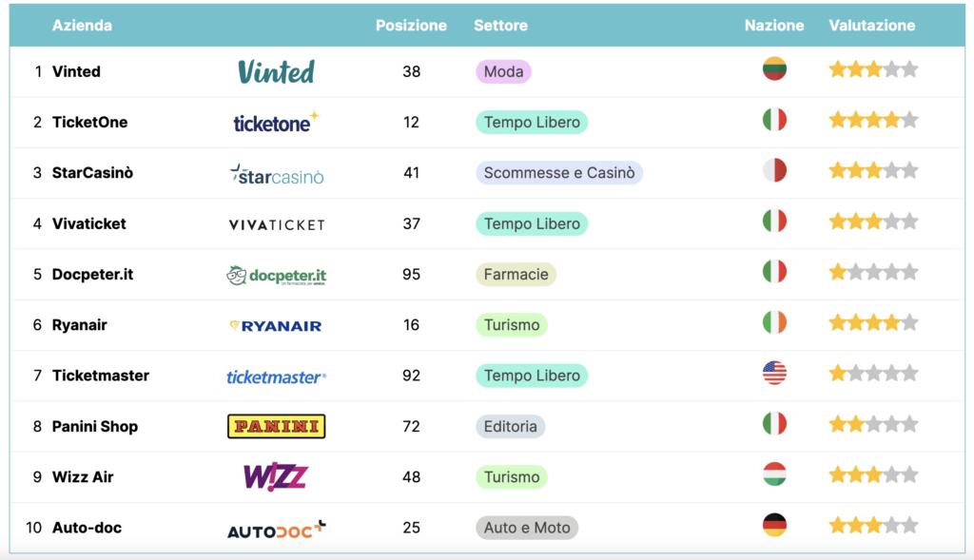Screen dimensions: 974x560
Task: Open the Docpeter.it company name
Action: pos(92,275)
